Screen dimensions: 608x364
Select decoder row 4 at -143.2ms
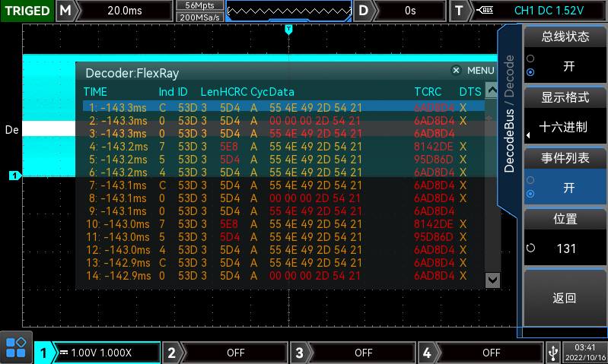[x=282, y=147]
